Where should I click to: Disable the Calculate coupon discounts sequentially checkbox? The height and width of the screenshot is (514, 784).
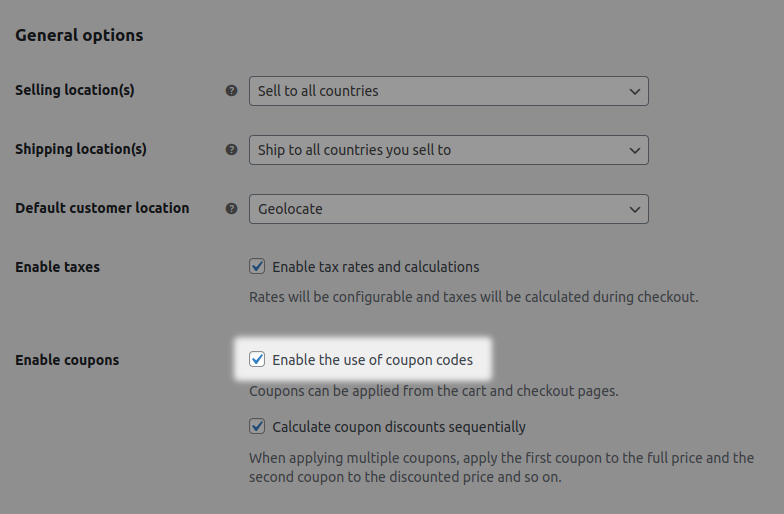pos(257,426)
